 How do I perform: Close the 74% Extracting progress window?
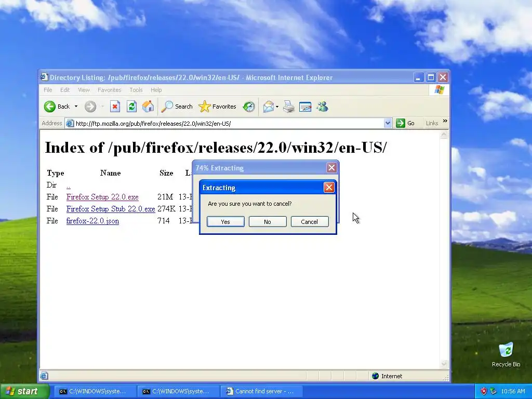(331, 168)
